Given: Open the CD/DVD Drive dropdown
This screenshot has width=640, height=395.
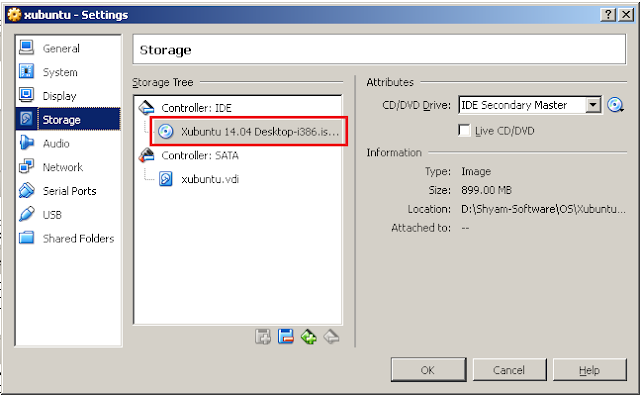Looking at the screenshot, I should click(593, 105).
